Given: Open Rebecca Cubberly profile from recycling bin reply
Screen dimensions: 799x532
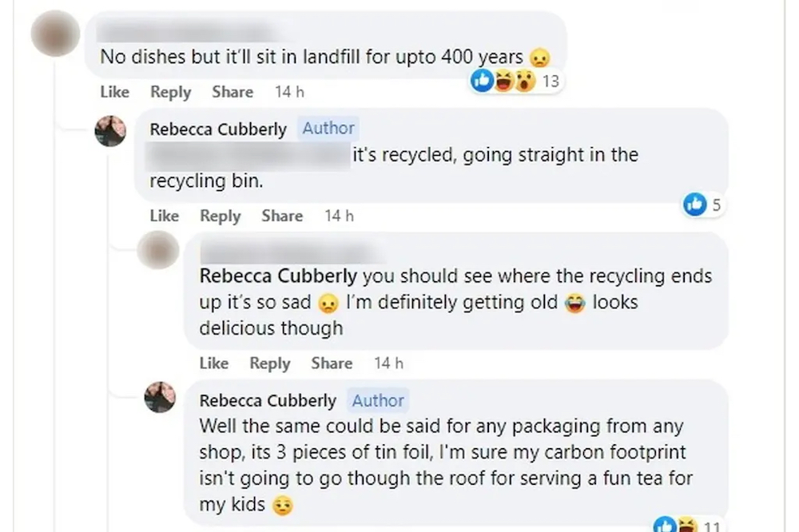Looking at the screenshot, I should 217,129.
